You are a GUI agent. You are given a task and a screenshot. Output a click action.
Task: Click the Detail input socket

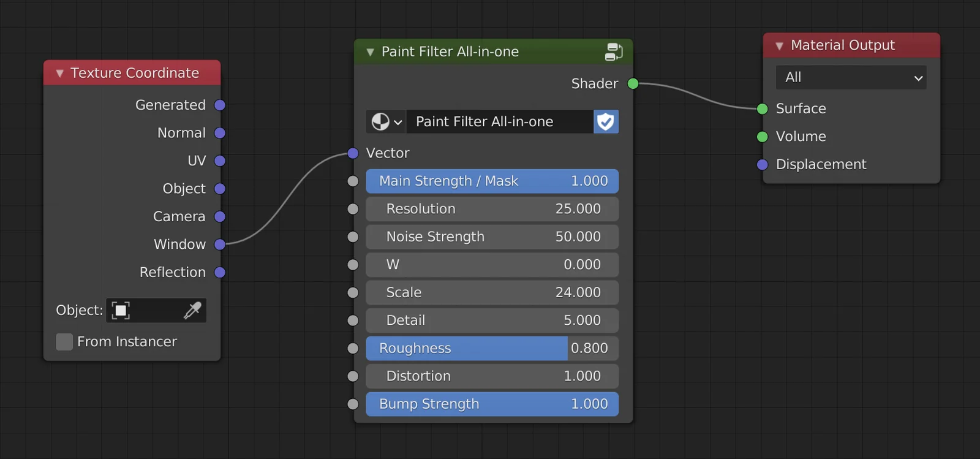click(x=353, y=321)
